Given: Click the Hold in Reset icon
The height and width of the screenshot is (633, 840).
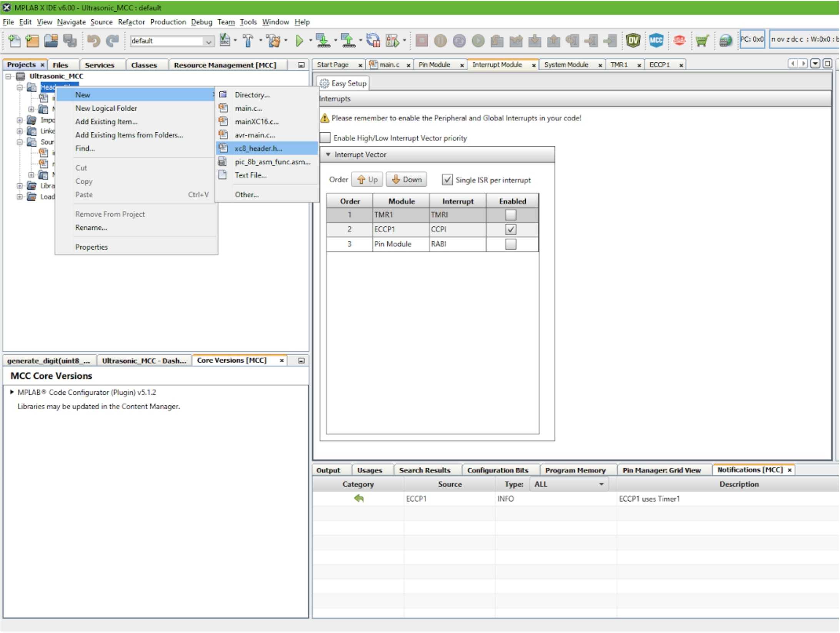Looking at the screenshot, I should tap(372, 40).
